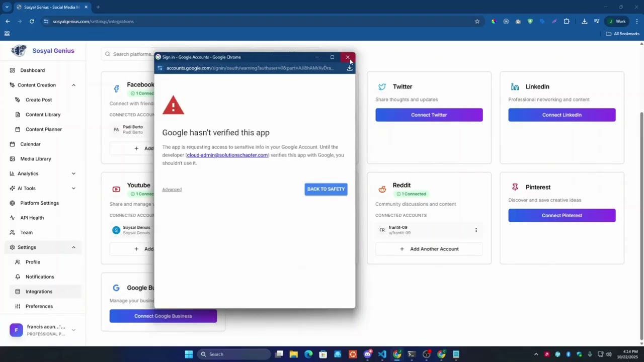Click the Advanced link in popup
Screen dimensions: 644x362
(172, 190)
